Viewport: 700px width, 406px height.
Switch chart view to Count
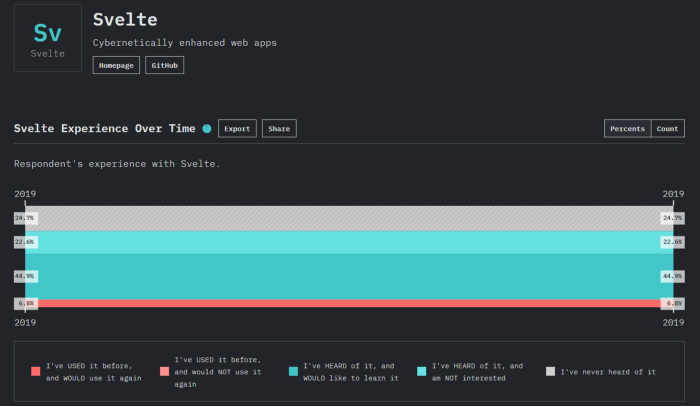click(667, 129)
